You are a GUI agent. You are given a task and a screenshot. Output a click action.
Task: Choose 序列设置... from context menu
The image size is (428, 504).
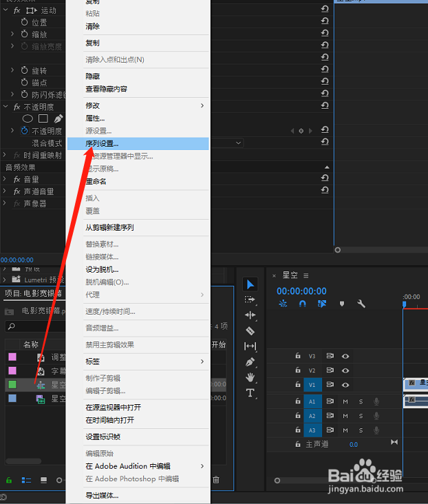pos(138,144)
